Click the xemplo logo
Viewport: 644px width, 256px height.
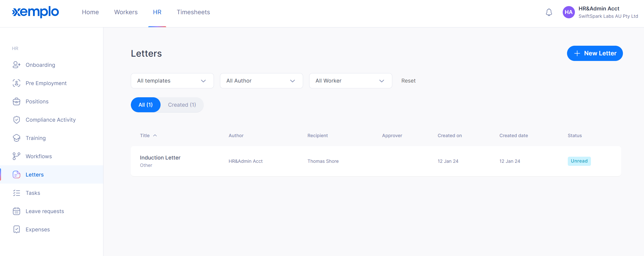[35, 12]
